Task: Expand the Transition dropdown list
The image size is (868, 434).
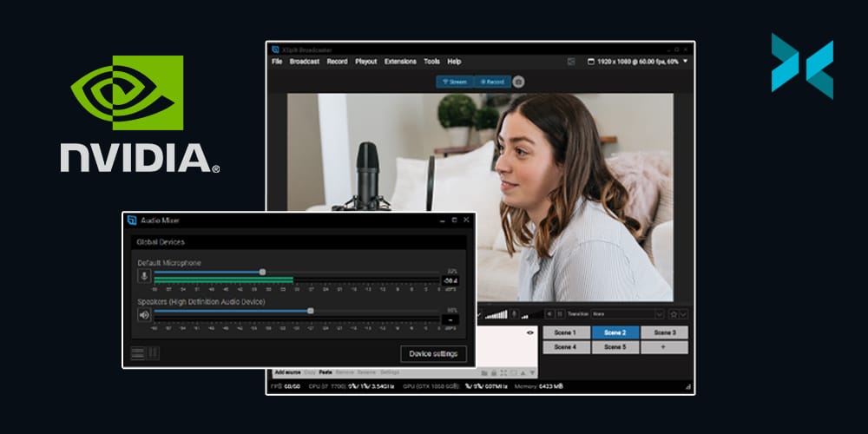Action: pyautogui.click(x=659, y=313)
